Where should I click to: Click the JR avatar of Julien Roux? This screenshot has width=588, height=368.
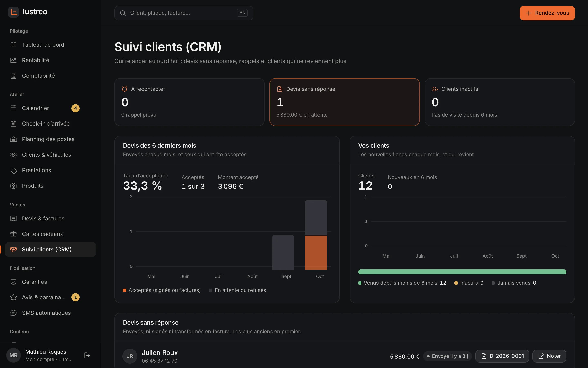130,356
